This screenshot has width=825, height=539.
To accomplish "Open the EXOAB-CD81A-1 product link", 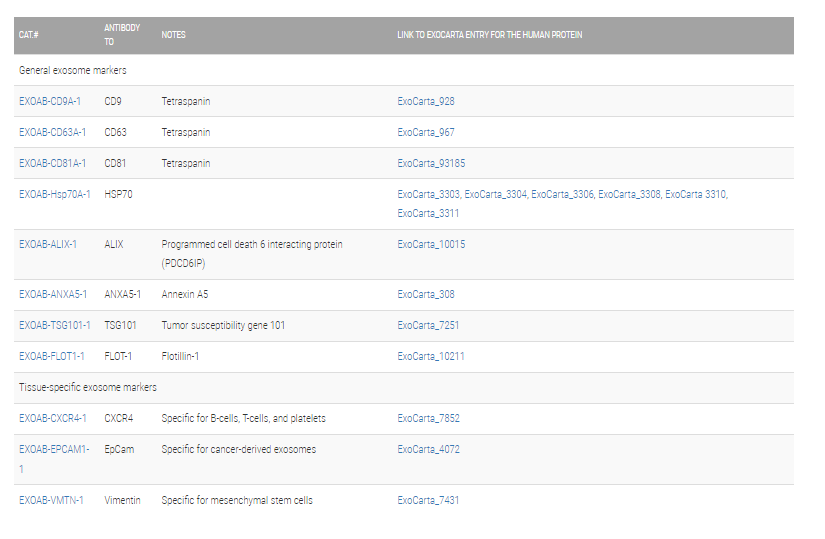I will 52,163.
